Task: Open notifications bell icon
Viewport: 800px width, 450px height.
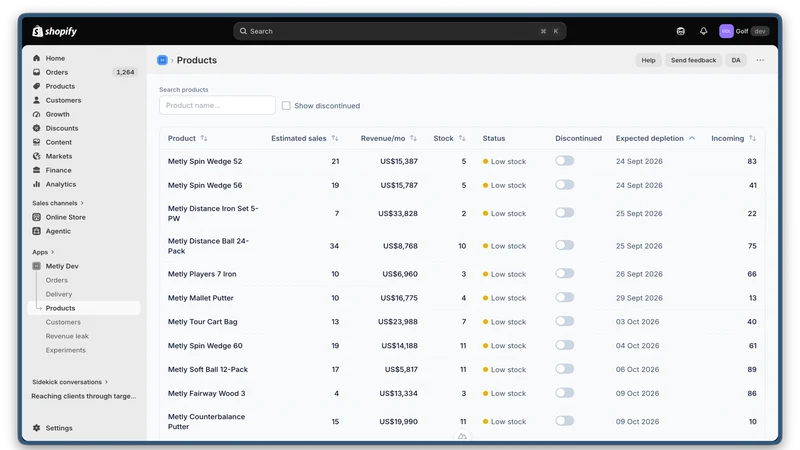Action: click(x=704, y=31)
